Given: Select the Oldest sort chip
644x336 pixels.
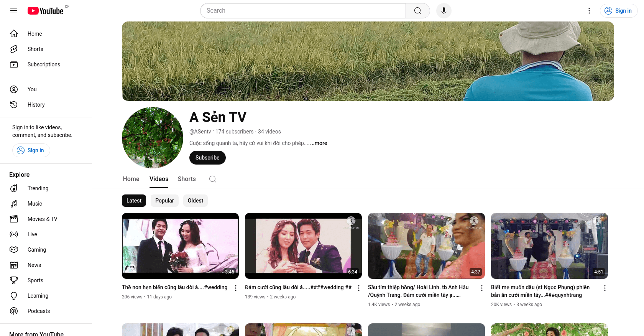Looking at the screenshot, I should click(195, 201).
